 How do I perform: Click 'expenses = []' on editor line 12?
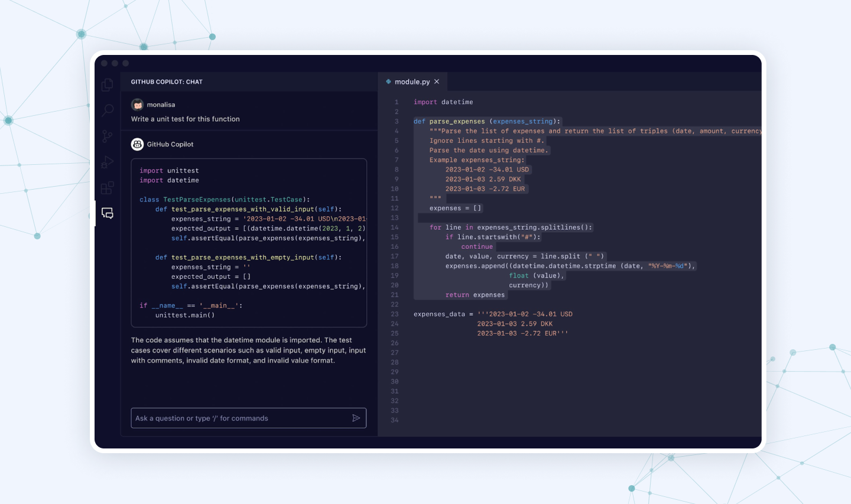click(x=456, y=208)
